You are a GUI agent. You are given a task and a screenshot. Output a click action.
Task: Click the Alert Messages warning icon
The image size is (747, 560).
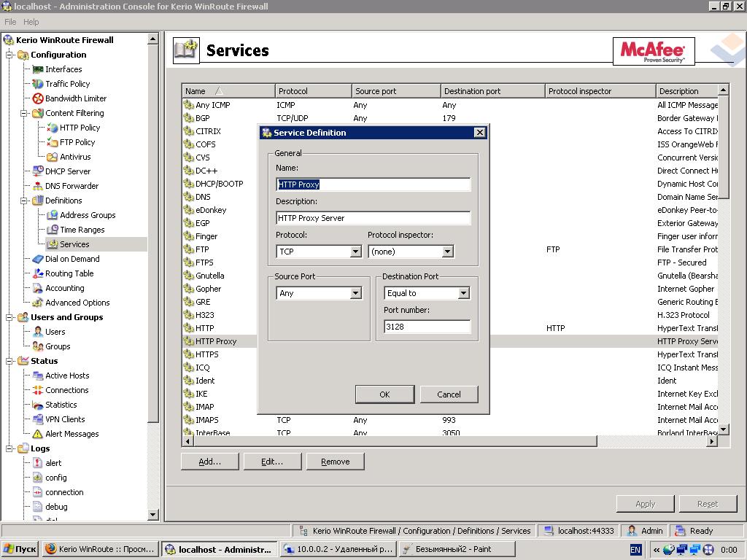[38, 435]
